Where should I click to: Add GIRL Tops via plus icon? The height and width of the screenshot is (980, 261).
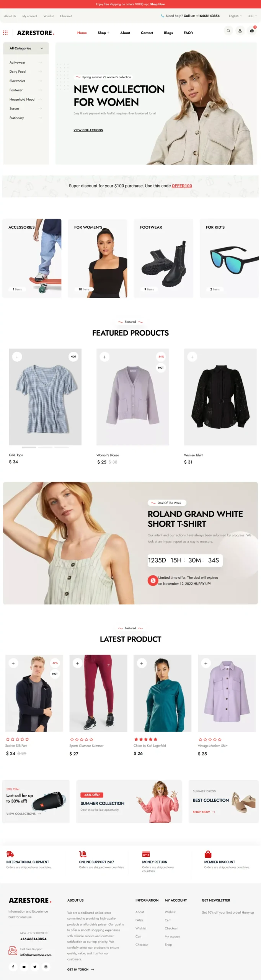coord(17,357)
